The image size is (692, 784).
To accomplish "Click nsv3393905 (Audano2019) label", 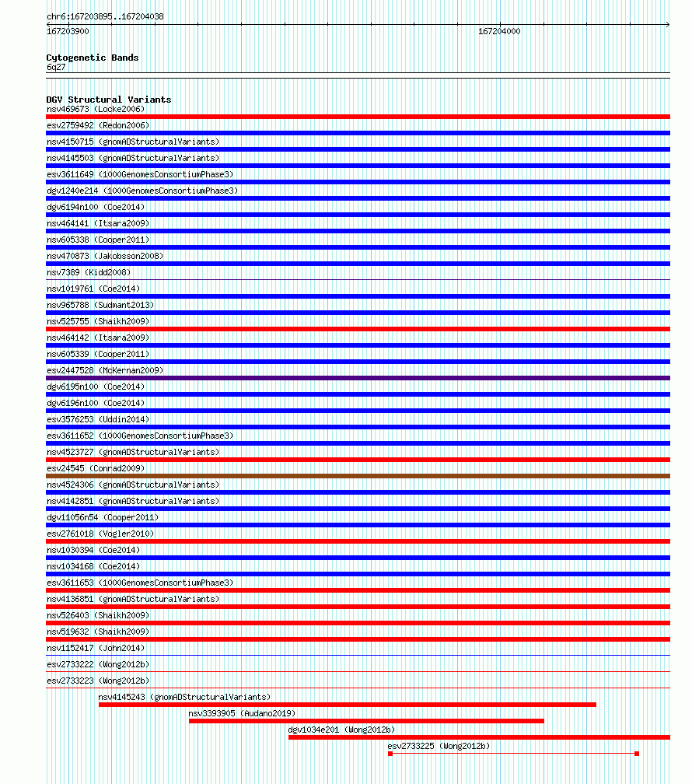I will 242,713.
